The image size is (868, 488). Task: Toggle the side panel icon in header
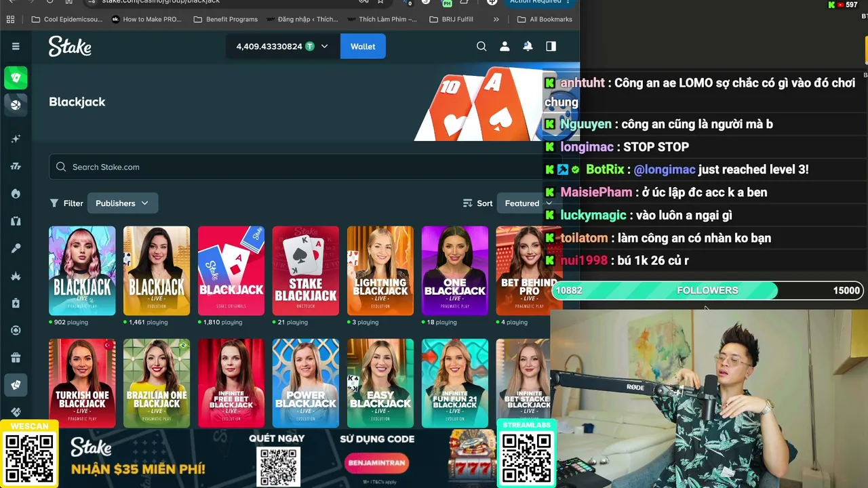click(x=551, y=46)
